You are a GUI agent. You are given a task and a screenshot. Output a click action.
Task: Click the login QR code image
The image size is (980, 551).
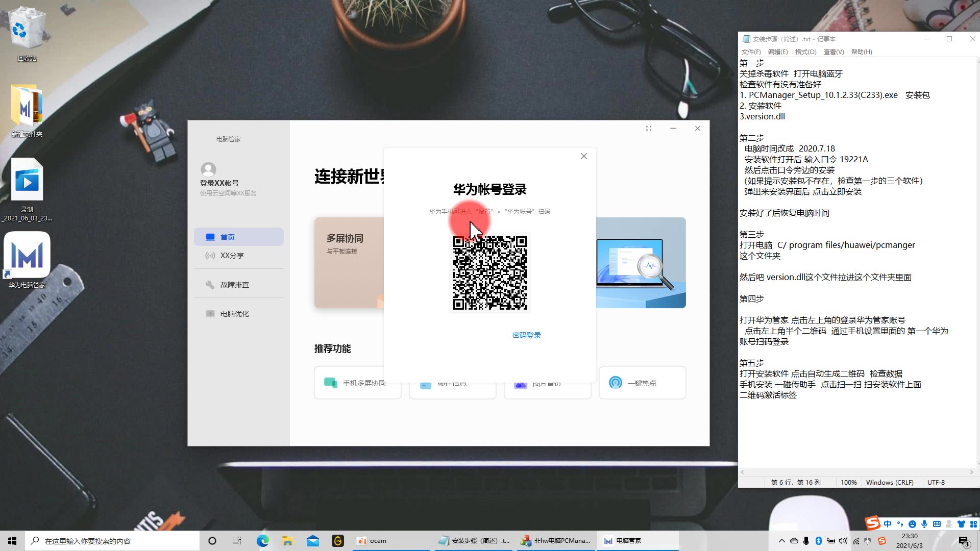point(490,272)
